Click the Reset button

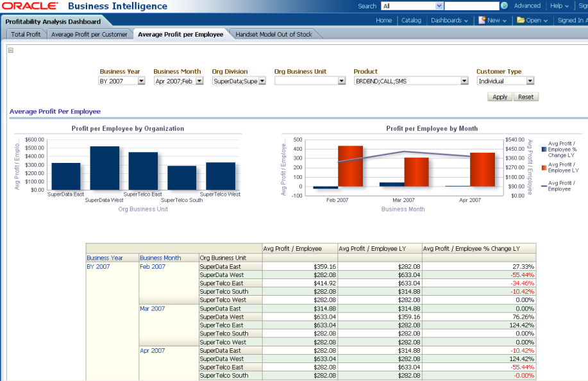pos(526,97)
